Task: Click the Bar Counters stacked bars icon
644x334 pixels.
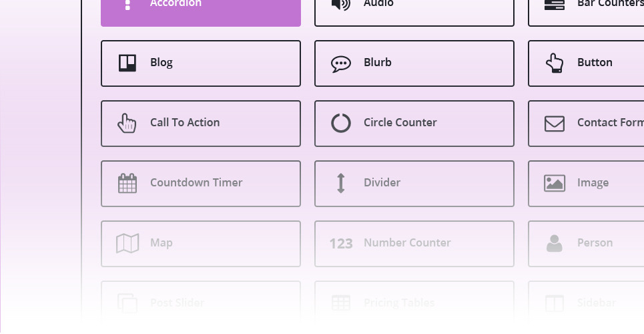Action: point(555,4)
